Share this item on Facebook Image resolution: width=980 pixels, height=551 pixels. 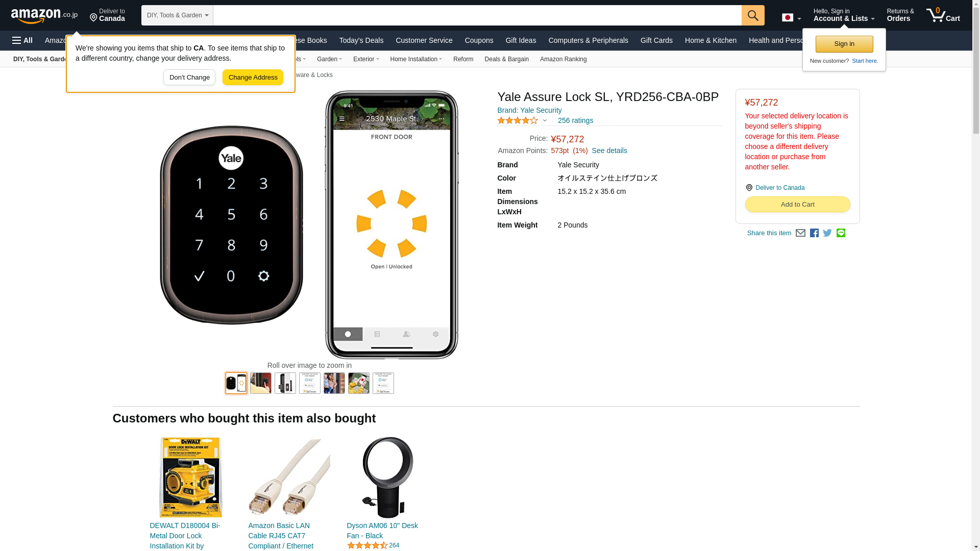[x=814, y=233]
